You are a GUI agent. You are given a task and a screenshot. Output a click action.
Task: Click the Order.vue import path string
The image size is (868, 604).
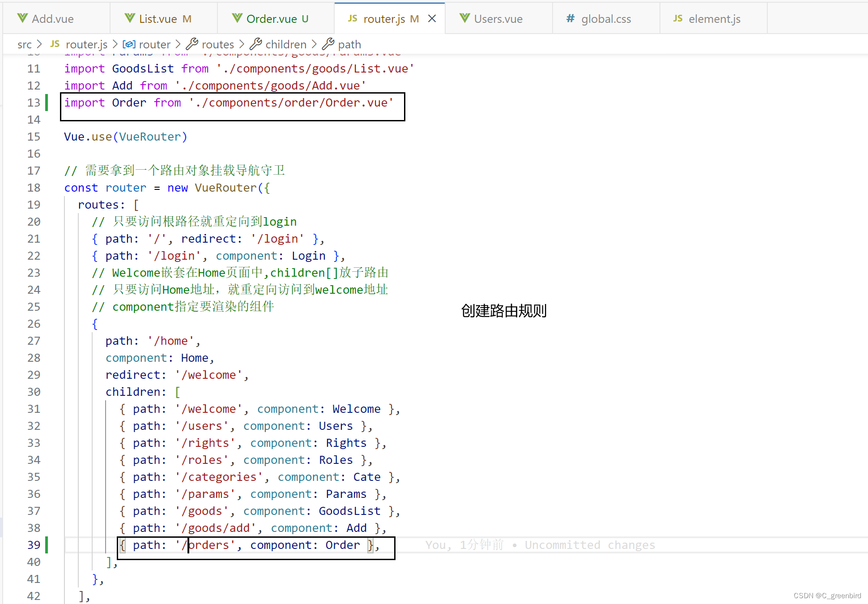click(291, 103)
